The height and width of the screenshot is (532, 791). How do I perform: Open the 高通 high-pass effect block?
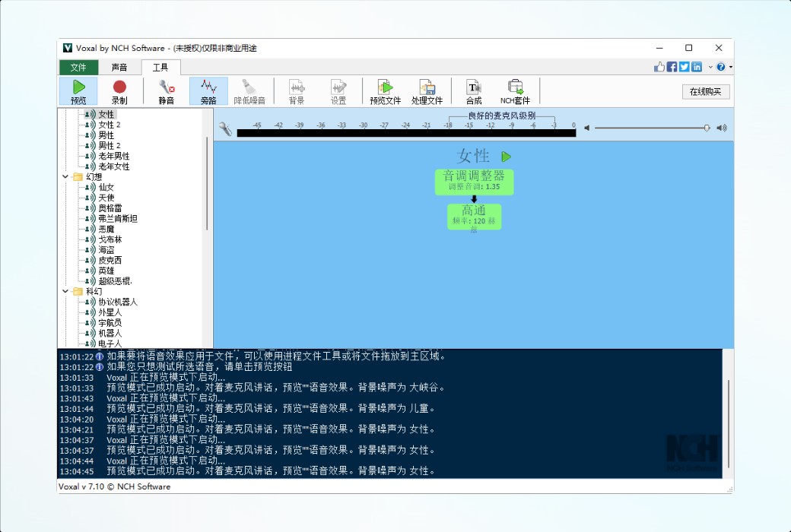pos(474,217)
